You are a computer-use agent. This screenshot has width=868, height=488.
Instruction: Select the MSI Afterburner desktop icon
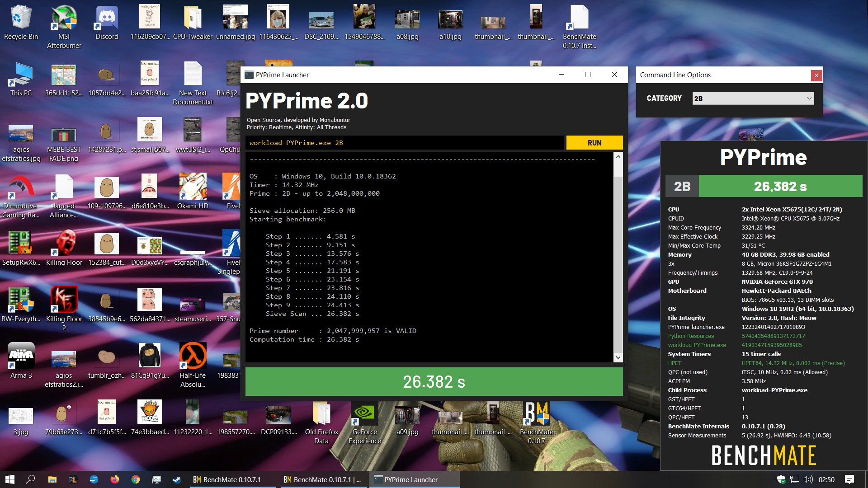(64, 27)
